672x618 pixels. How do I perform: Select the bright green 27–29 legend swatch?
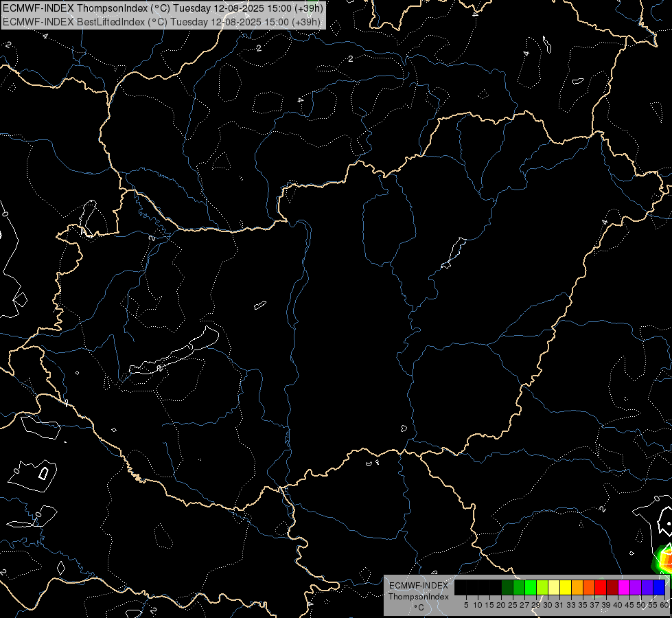pyautogui.click(x=531, y=587)
